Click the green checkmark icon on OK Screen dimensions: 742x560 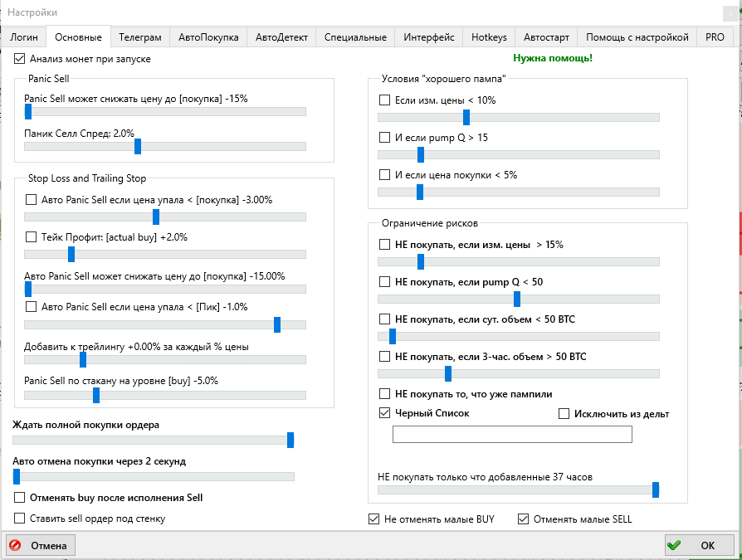674,546
